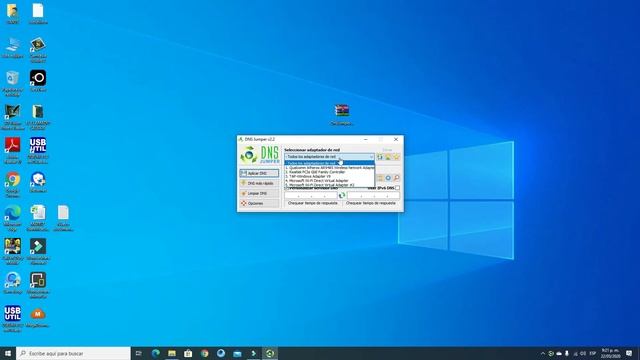
Task: Choose the Qualcomm Atheros wireless adapter entry
Action: (x=329, y=168)
